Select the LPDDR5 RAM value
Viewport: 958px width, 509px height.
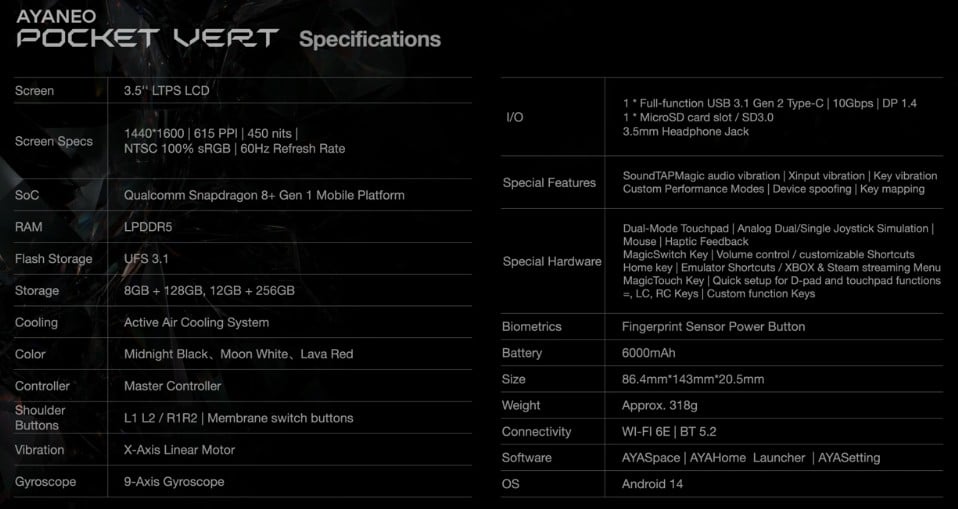tap(148, 227)
